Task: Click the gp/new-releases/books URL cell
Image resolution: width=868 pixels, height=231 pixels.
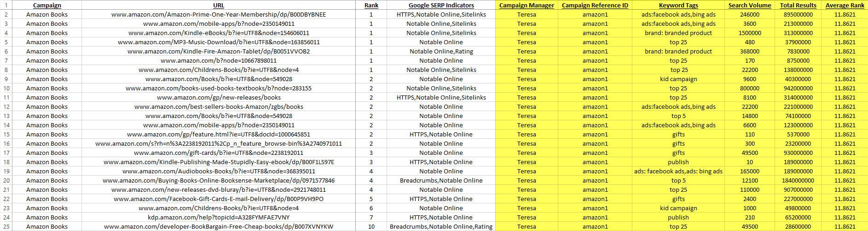Action: (x=219, y=97)
